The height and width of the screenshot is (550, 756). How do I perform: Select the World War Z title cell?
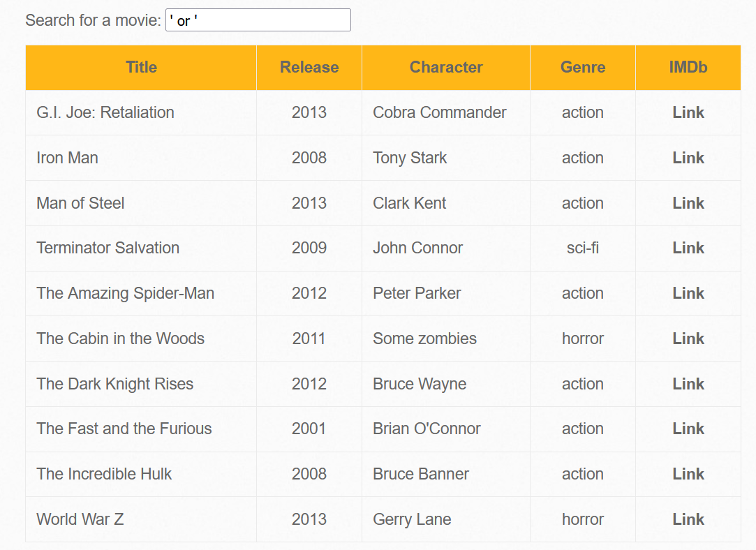[x=141, y=519]
